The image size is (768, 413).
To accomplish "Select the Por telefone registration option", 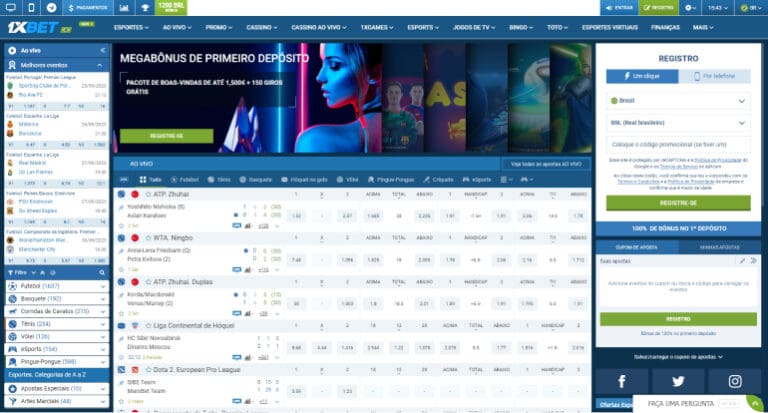I will click(715, 76).
